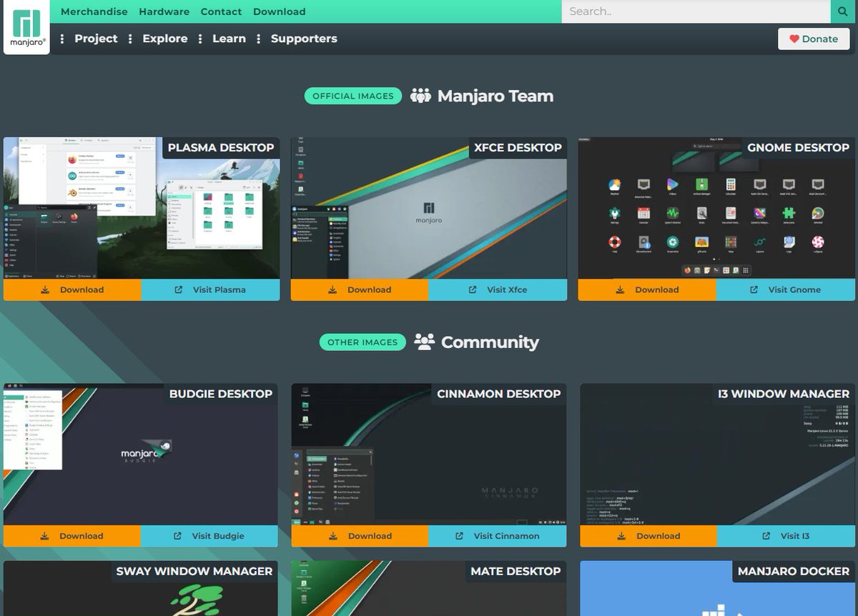Image resolution: width=858 pixels, height=616 pixels.
Task: Expand the Project menu via its dots
Action: click(x=62, y=39)
